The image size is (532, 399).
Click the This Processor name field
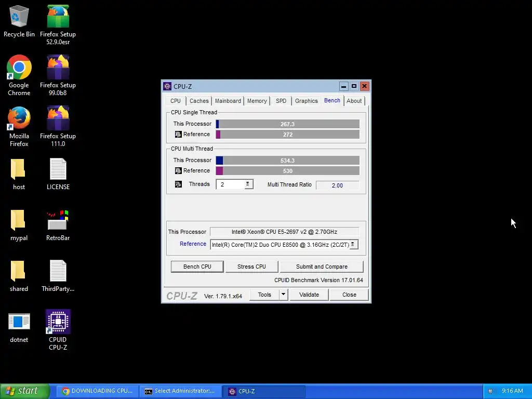(284, 232)
